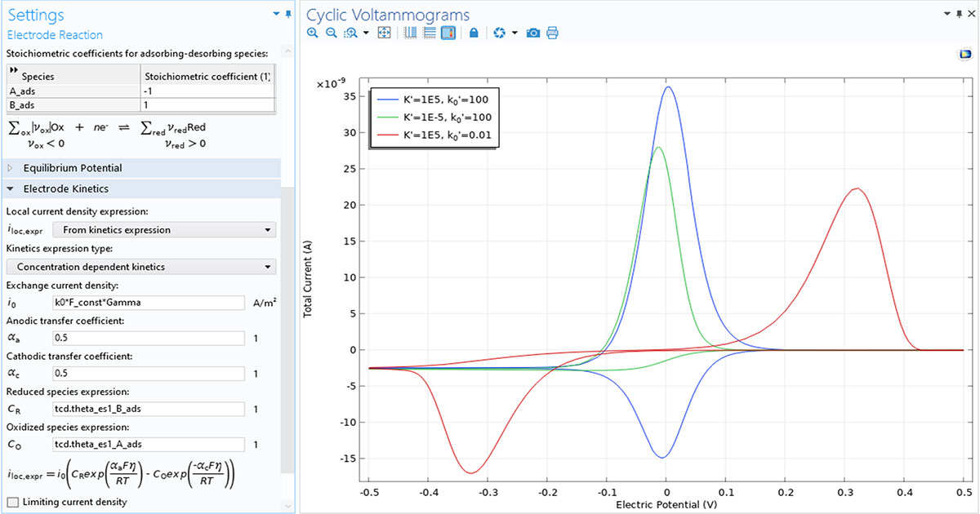Select the Scene Light lock icon
This screenshot has width=980, height=514.
pos(474,33)
